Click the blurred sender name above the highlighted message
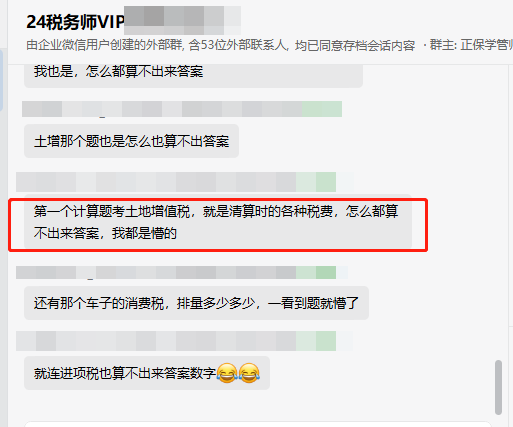This screenshot has height=427, width=513. coord(156,182)
